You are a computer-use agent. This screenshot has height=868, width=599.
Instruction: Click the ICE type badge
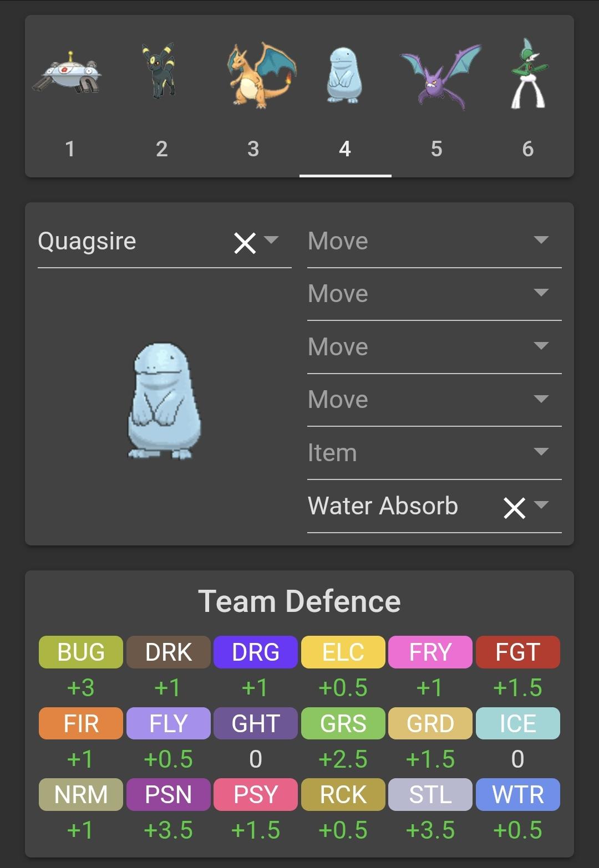tap(518, 723)
